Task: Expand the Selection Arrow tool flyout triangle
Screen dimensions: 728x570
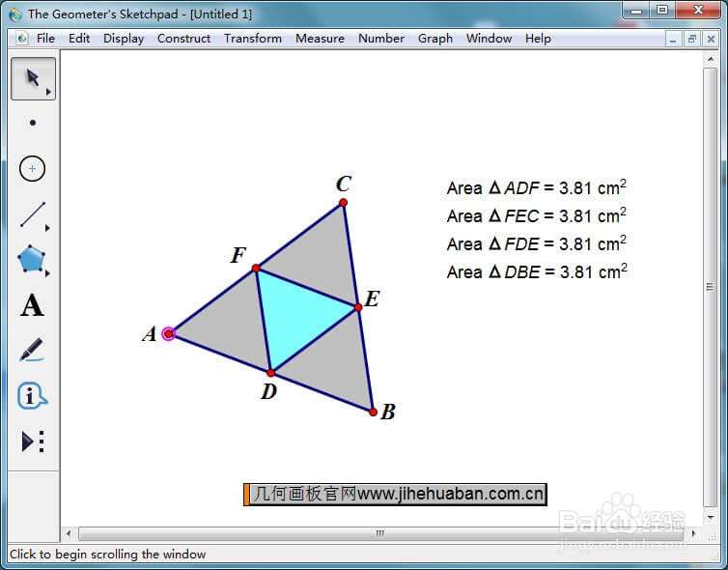Action: click(x=48, y=92)
